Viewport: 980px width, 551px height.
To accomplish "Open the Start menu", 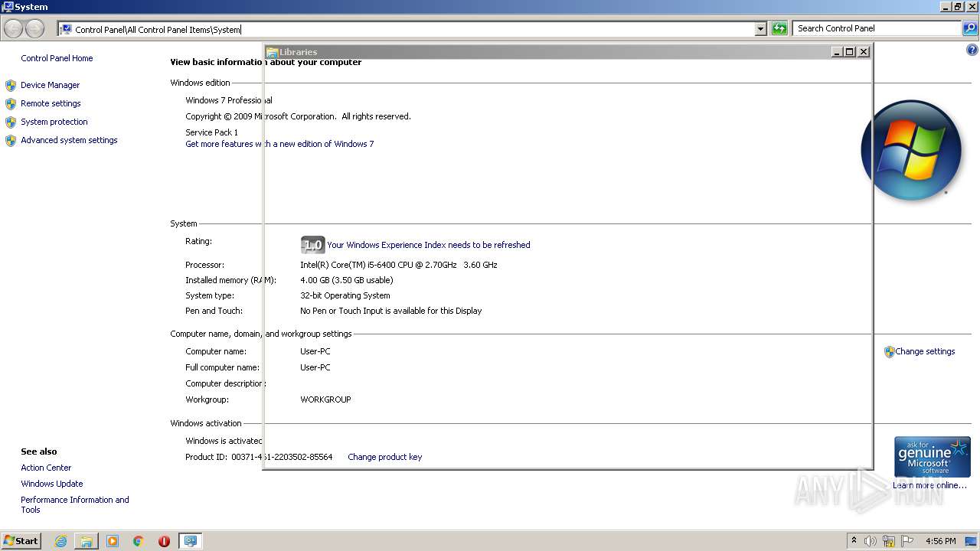I will (x=21, y=540).
